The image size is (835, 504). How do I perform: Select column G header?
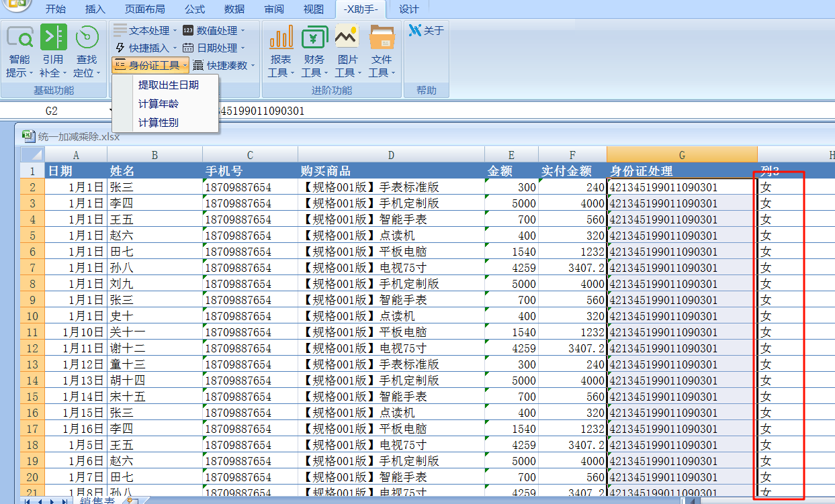coord(682,155)
